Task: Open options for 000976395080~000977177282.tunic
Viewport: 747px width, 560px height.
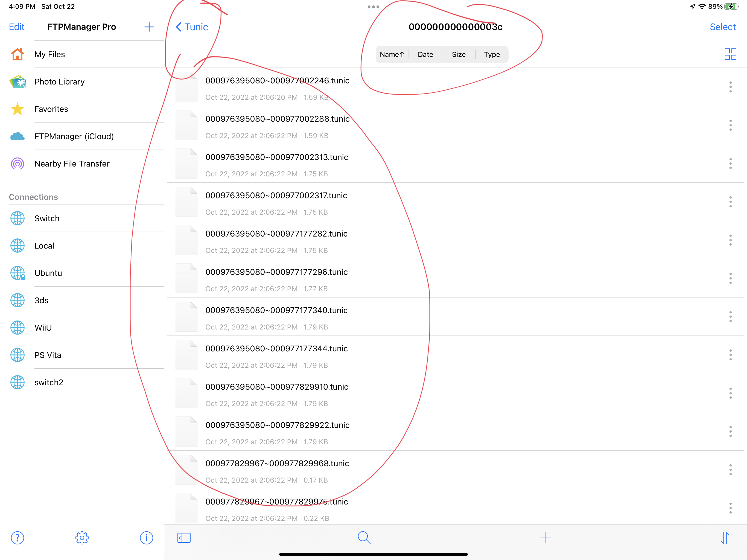Action: 730,240
